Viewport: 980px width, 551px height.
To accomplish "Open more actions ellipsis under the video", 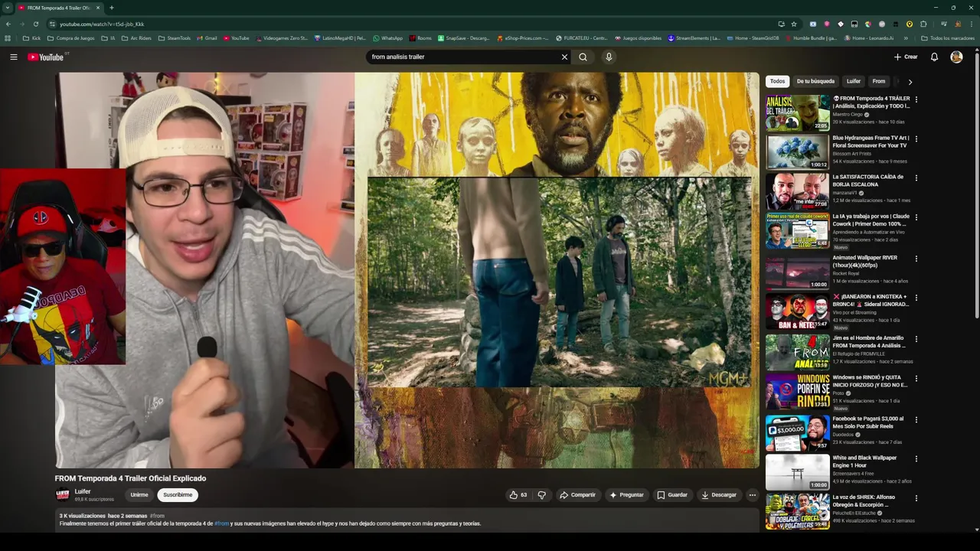I will tap(752, 495).
